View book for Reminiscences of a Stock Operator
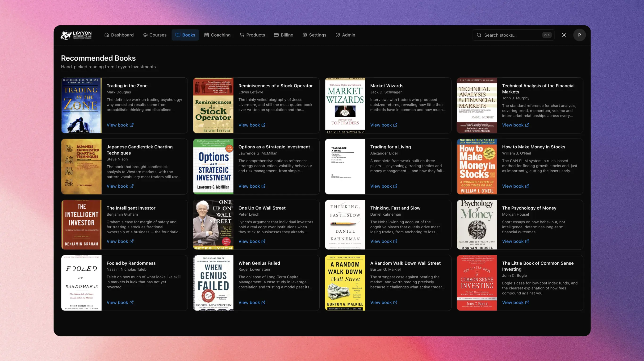This screenshot has width=644, height=361. click(252, 125)
